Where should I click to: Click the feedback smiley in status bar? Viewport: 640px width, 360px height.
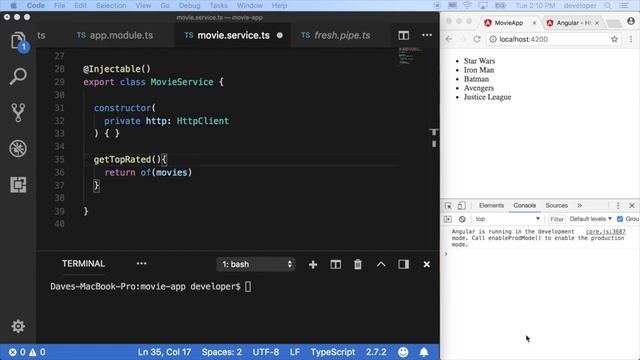tap(403, 352)
